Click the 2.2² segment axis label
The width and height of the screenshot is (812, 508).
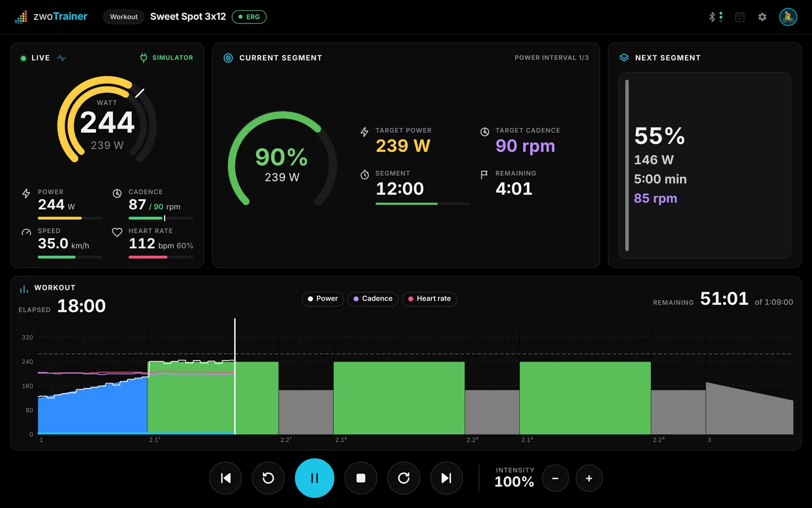[472, 440]
